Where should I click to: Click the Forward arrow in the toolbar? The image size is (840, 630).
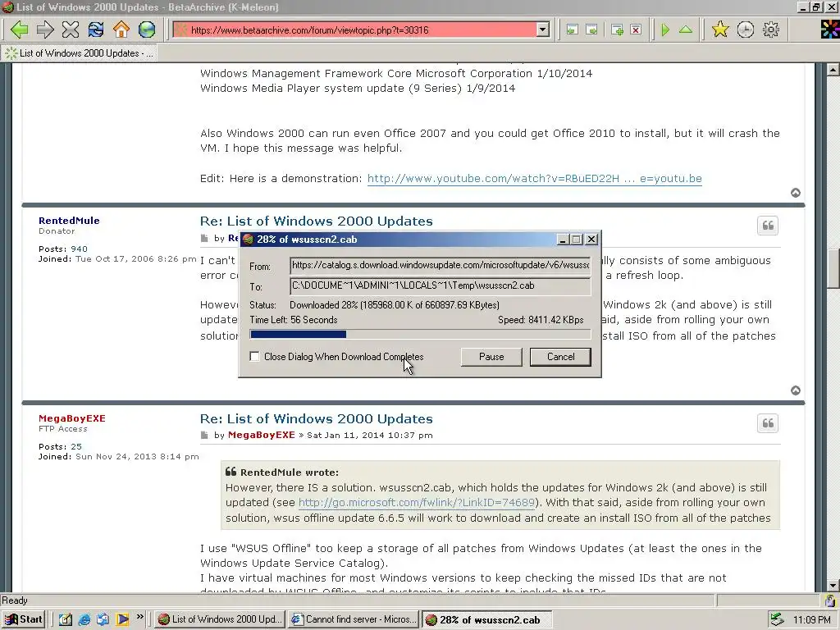click(45, 30)
